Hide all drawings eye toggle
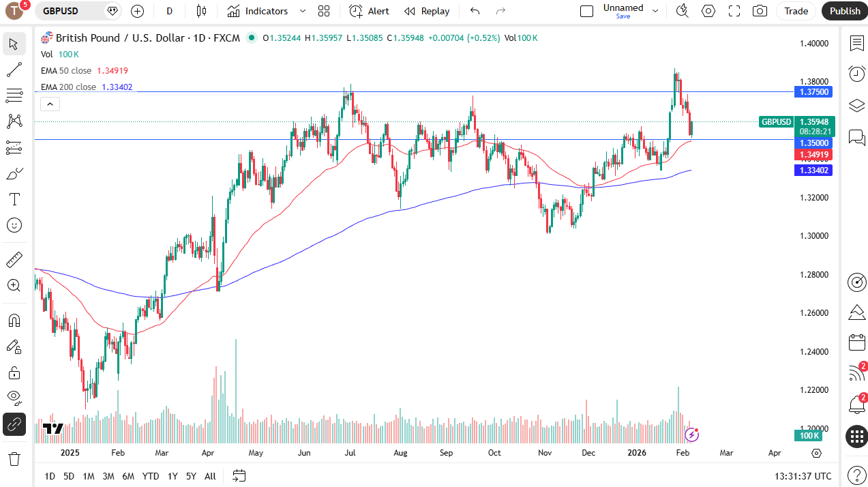The height and width of the screenshot is (487, 868). coord(14,398)
